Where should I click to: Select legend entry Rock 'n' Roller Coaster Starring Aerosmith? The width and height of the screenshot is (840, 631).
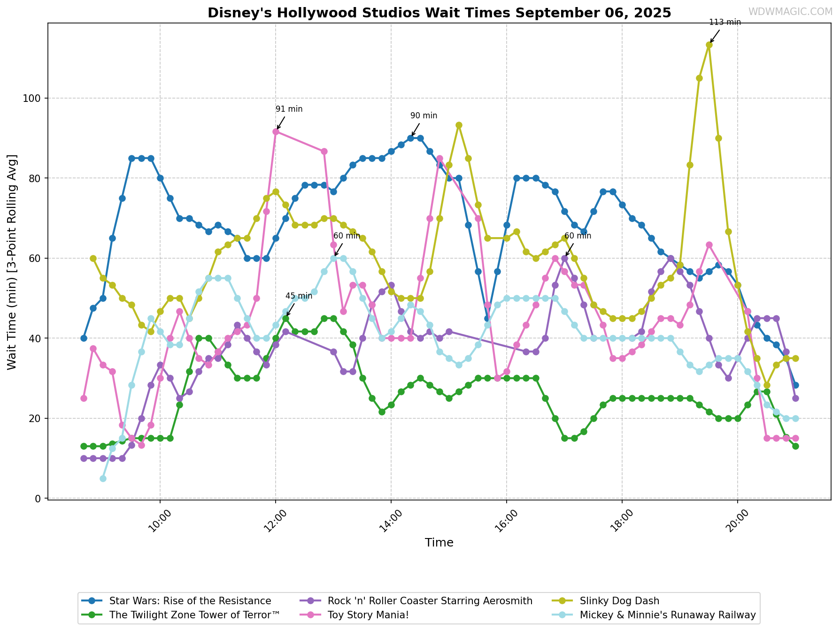(416, 601)
